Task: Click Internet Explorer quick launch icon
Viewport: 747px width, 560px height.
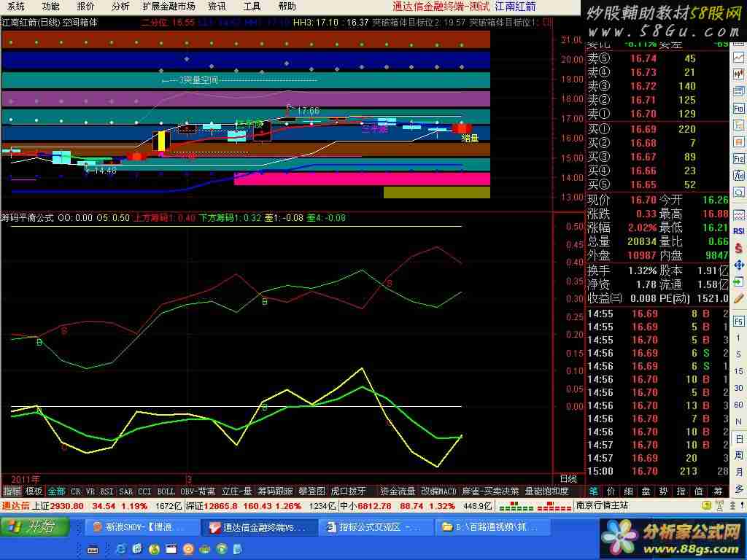Action: coord(121,549)
